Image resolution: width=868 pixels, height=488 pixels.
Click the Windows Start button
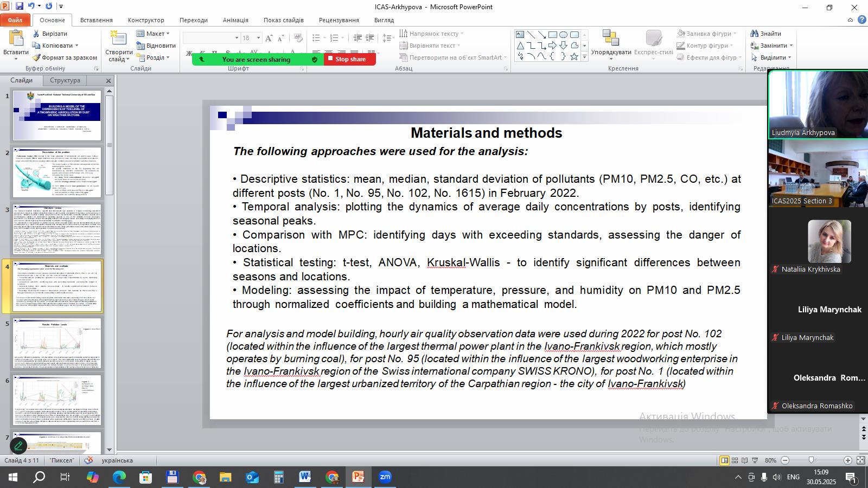tap(12, 477)
